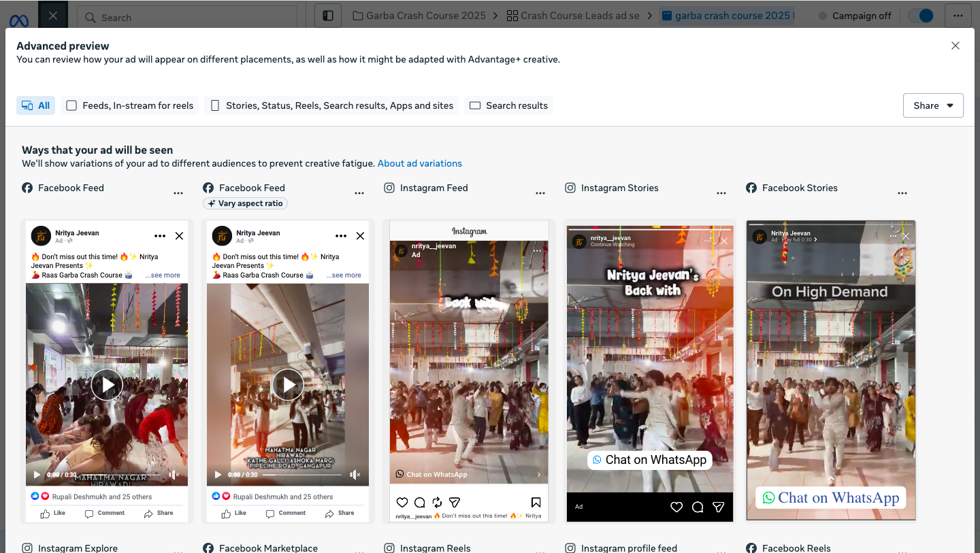Image resolution: width=980 pixels, height=553 pixels.
Task: Switch to the Search results tab
Action: point(509,105)
